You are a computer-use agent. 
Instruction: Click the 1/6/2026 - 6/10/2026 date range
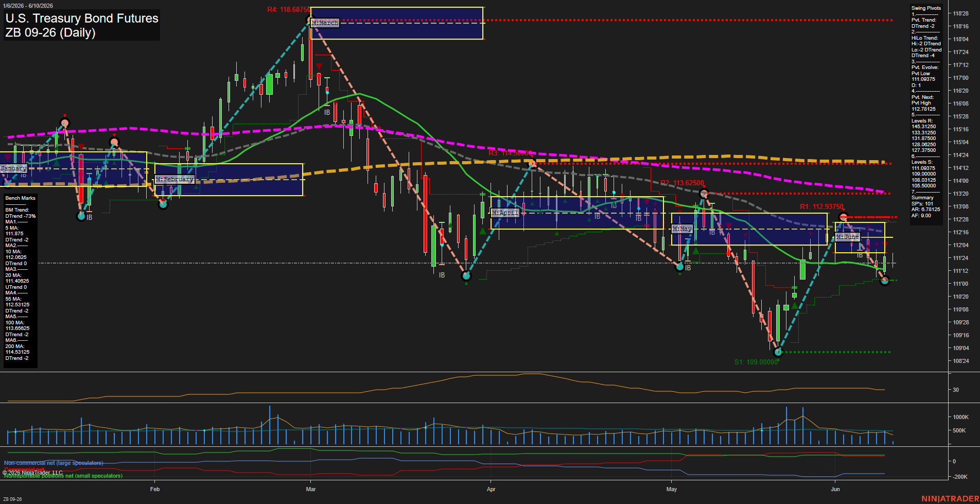(x=28, y=6)
